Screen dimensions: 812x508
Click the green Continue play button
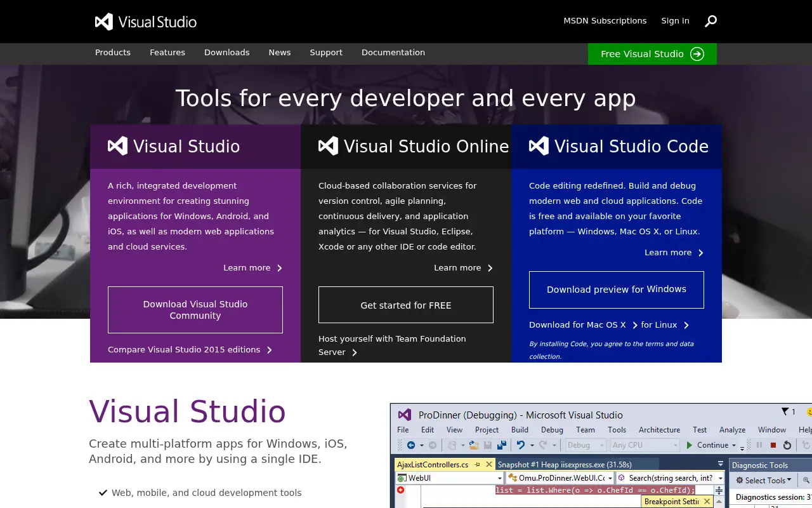click(690, 445)
